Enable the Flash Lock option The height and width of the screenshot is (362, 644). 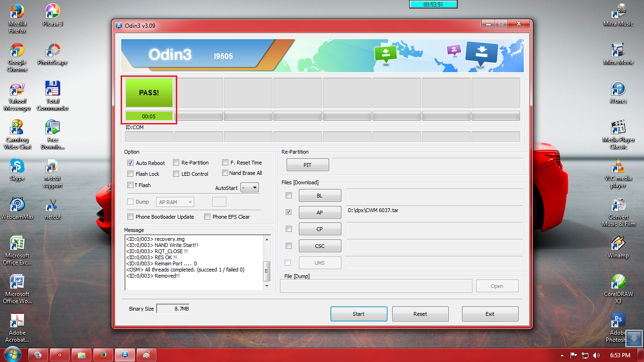(131, 173)
